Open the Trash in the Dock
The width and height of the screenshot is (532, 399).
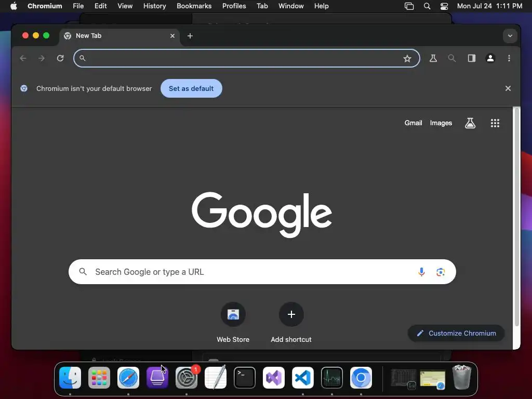(x=462, y=377)
